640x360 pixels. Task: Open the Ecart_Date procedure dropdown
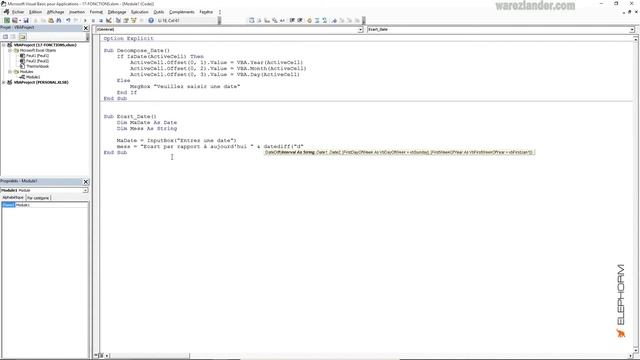point(631,29)
